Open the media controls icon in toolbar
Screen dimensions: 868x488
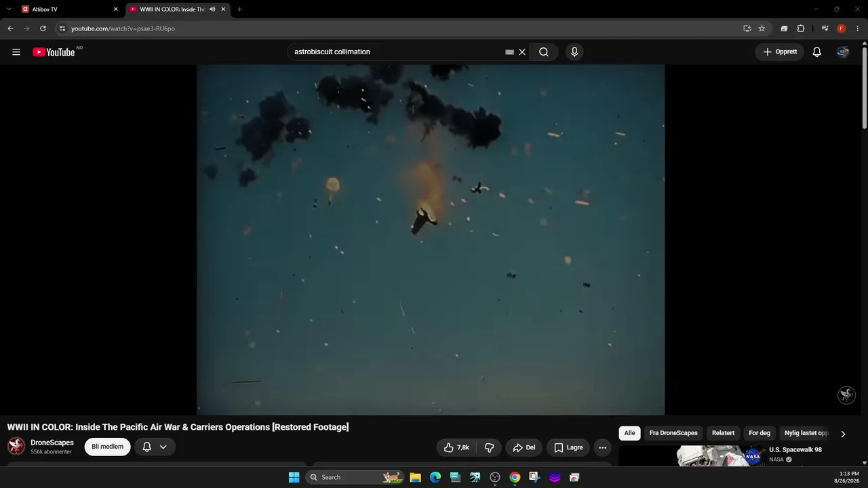point(825,28)
